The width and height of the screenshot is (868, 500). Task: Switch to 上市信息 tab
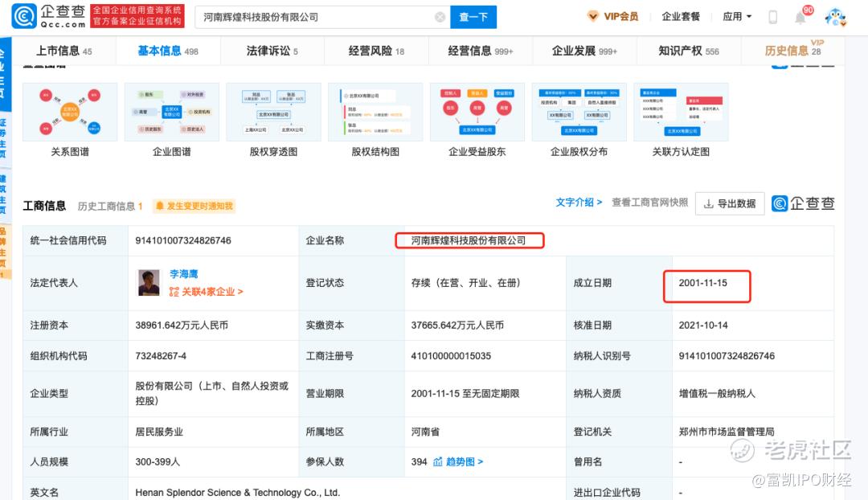(x=63, y=51)
